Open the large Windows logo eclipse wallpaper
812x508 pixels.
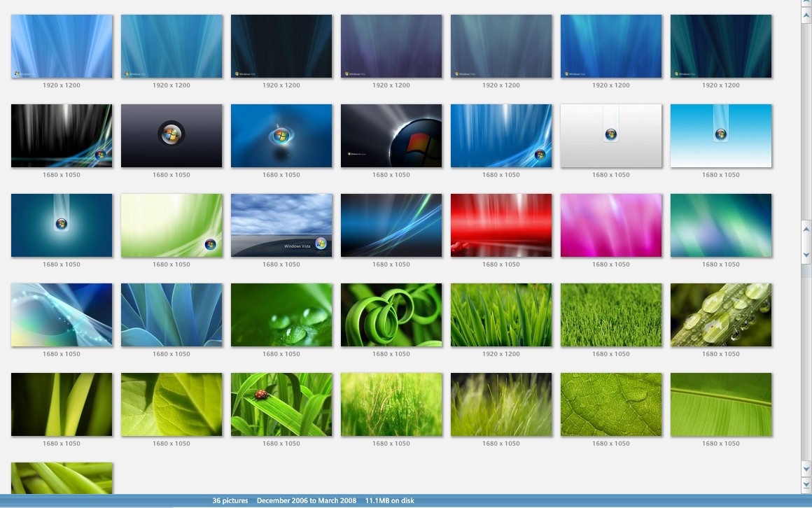click(x=391, y=136)
